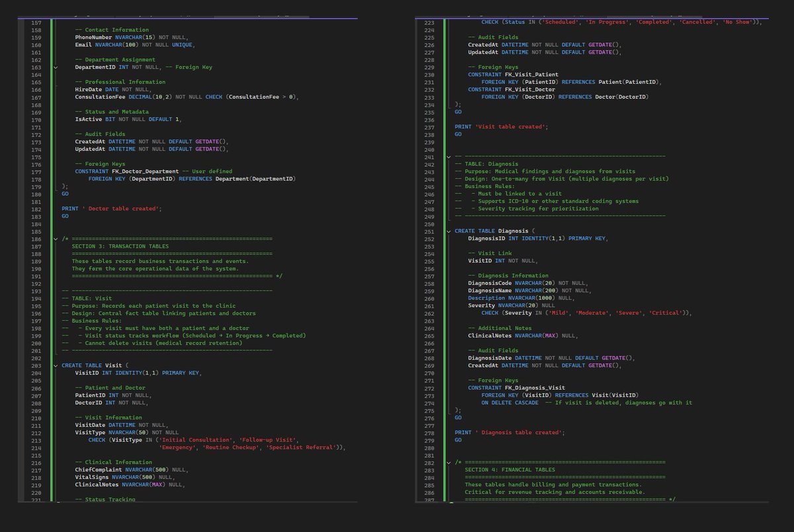Screen dimensions: 794x532
Task: Collapse the CREATE TABLE Visit fold chevron
Action: pos(56,365)
